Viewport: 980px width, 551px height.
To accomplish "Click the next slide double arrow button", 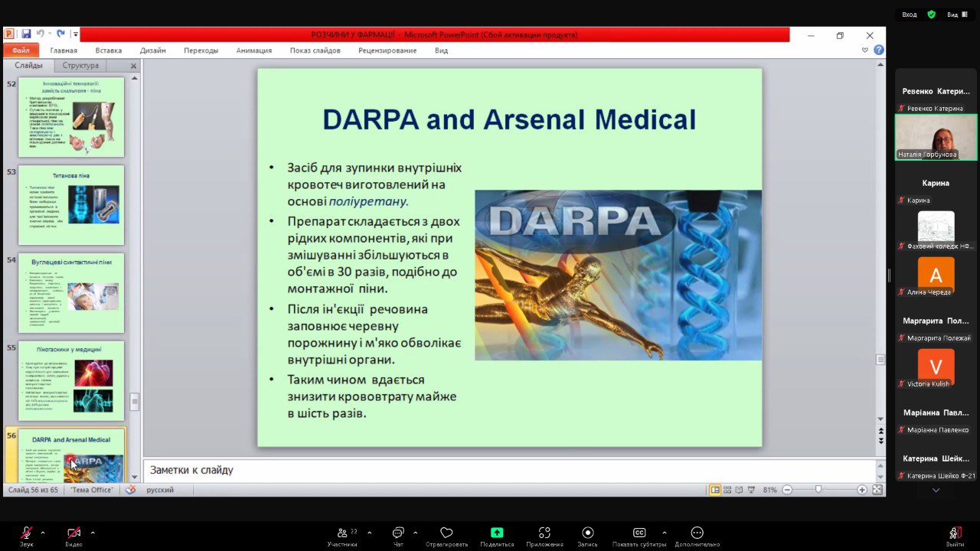I will coord(880,441).
